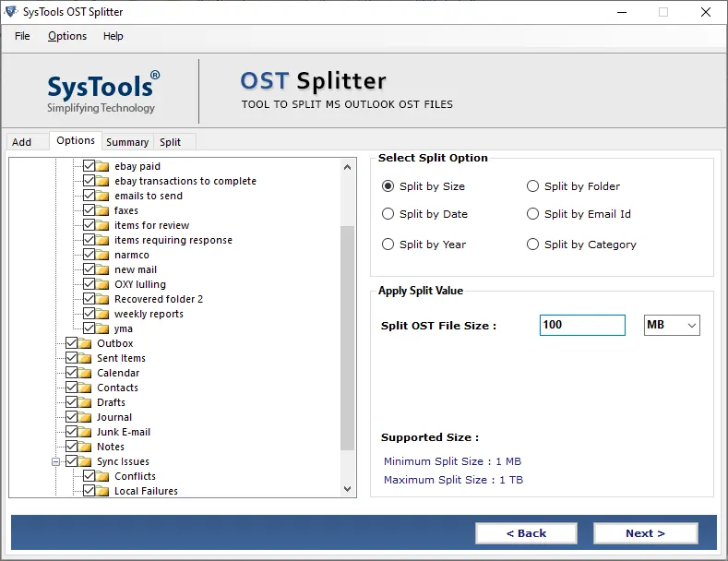Select the Split by Date option
728x561 pixels.
click(x=388, y=214)
